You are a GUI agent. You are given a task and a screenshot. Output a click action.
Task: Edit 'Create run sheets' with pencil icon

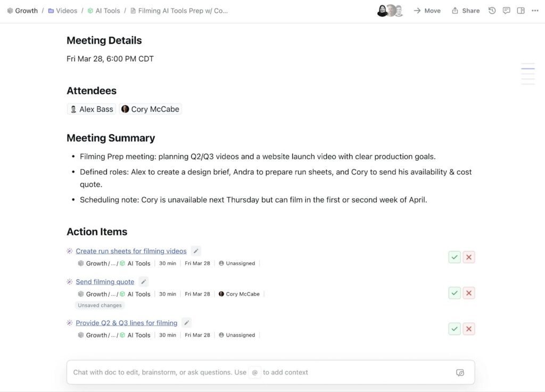click(x=196, y=251)
